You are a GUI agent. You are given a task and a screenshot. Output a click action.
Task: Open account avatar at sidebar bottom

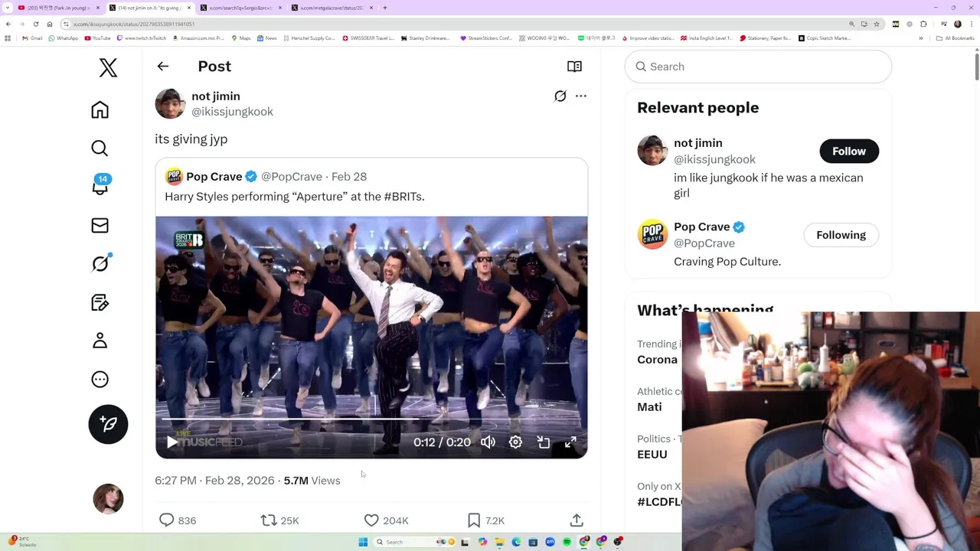[108, 499]
